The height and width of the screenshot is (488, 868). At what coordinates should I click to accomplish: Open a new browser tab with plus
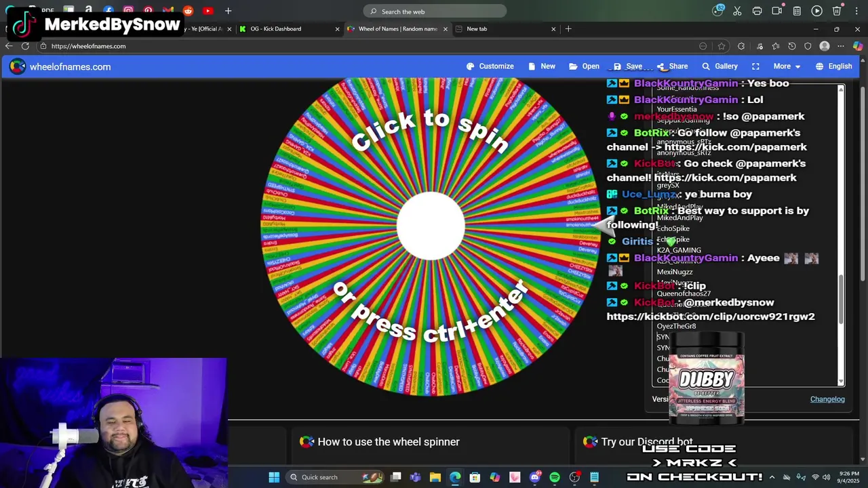(568, 29)
